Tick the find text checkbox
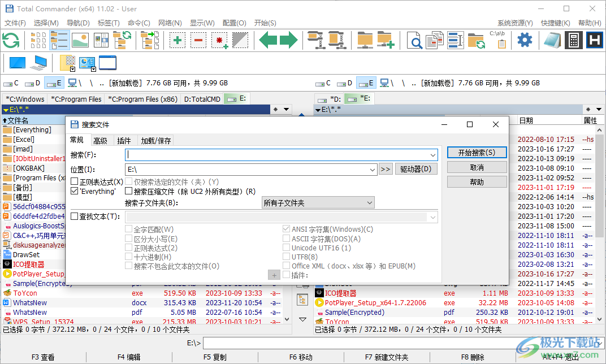The width and height of the screenshot is (606, 364). [75, 216]
